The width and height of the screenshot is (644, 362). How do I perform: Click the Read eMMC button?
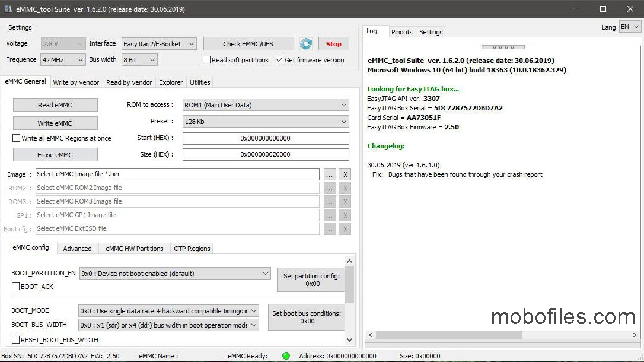[55, 105]
